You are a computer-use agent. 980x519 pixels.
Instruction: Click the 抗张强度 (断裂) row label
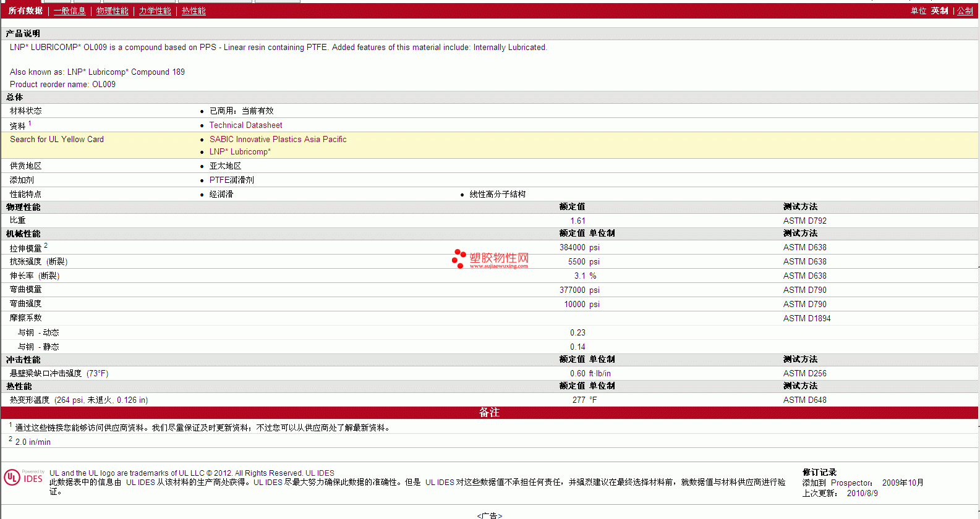39,262
